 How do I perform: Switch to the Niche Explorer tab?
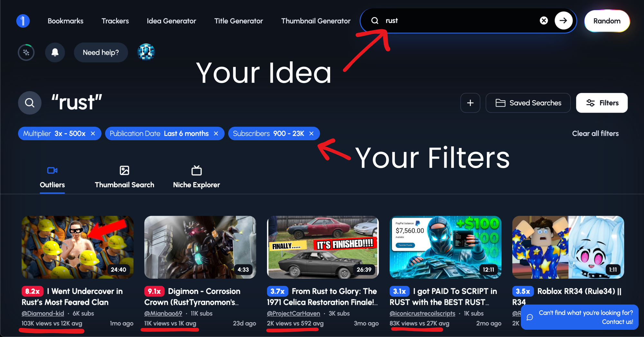point(196,177)
